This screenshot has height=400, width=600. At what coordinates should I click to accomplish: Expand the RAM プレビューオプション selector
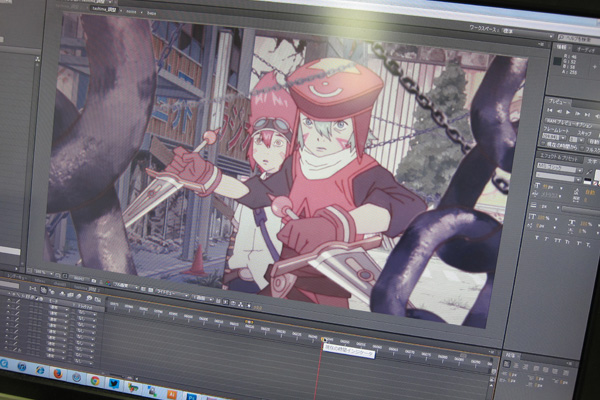[571, 123]
